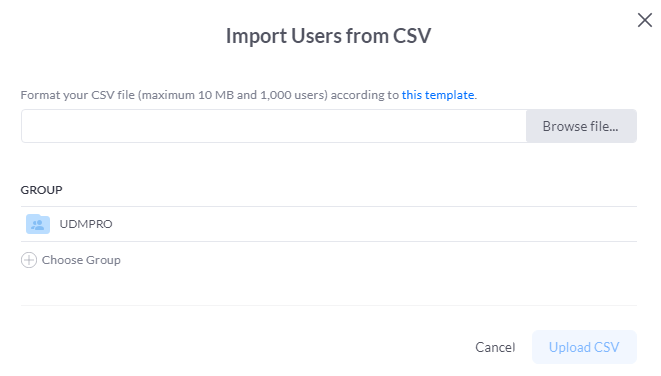Viewport: 661px width, 376px height.
Task: Click the Choose Group label
Action: pyautogui.click(x=81, y=260)
